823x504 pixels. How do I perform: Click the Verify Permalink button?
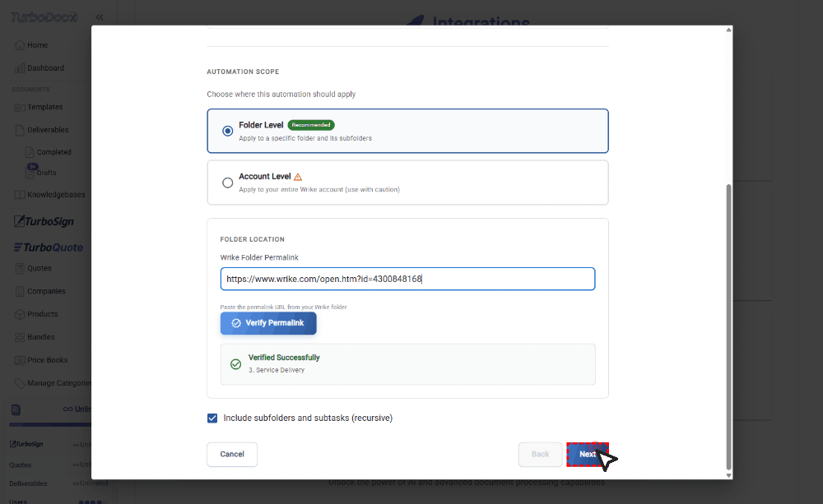pos(268,323)
